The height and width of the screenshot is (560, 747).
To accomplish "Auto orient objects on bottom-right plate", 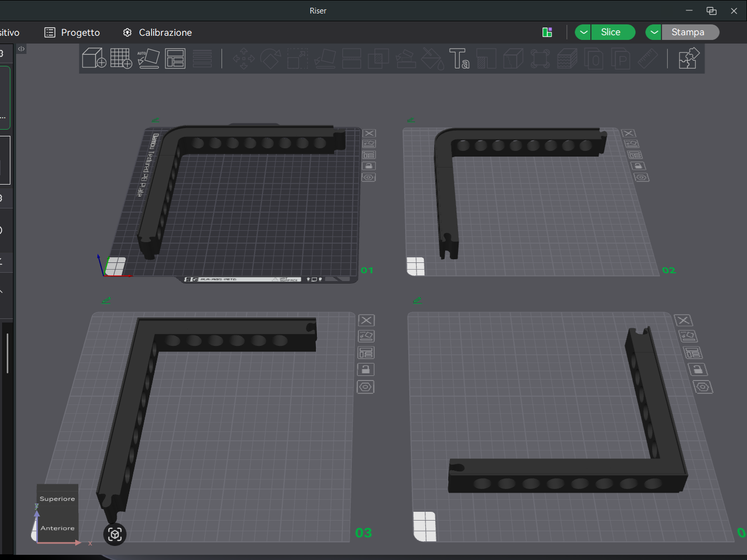I will (688, 336).
